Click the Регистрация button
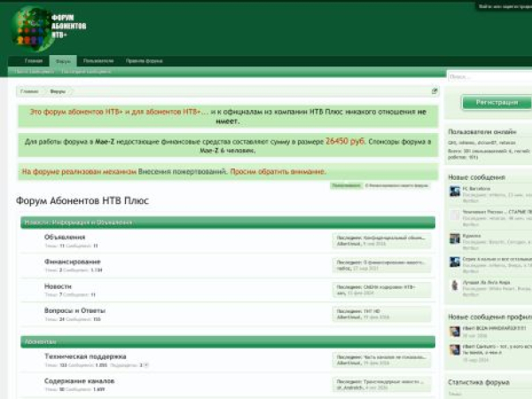Screen dimensions: 532x399 point(497,102)
